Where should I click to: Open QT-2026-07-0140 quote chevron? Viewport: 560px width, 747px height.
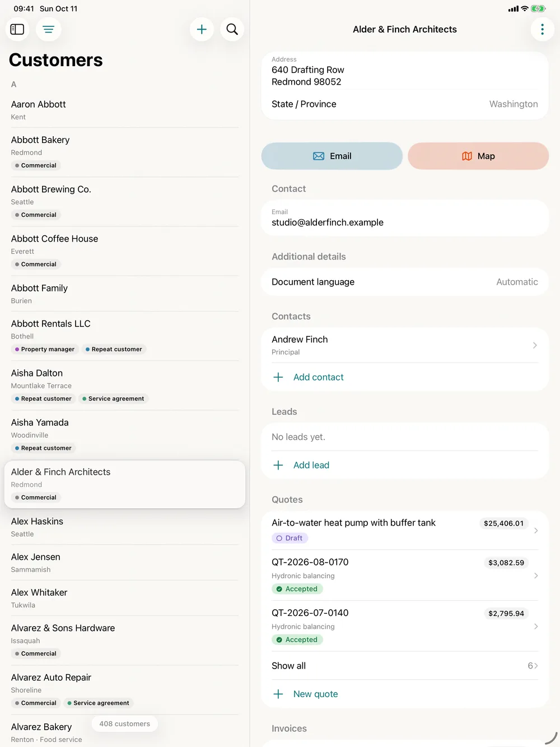(536, 627)
